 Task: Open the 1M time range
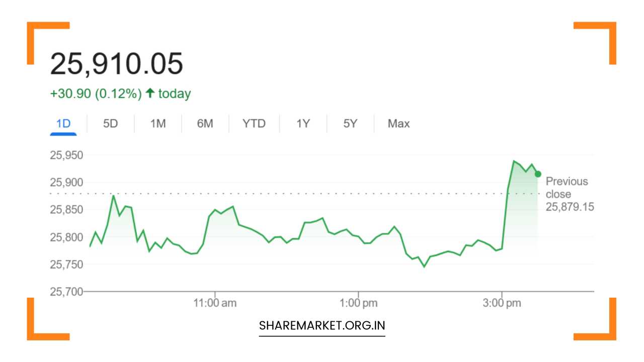click(x=157, y=124)
